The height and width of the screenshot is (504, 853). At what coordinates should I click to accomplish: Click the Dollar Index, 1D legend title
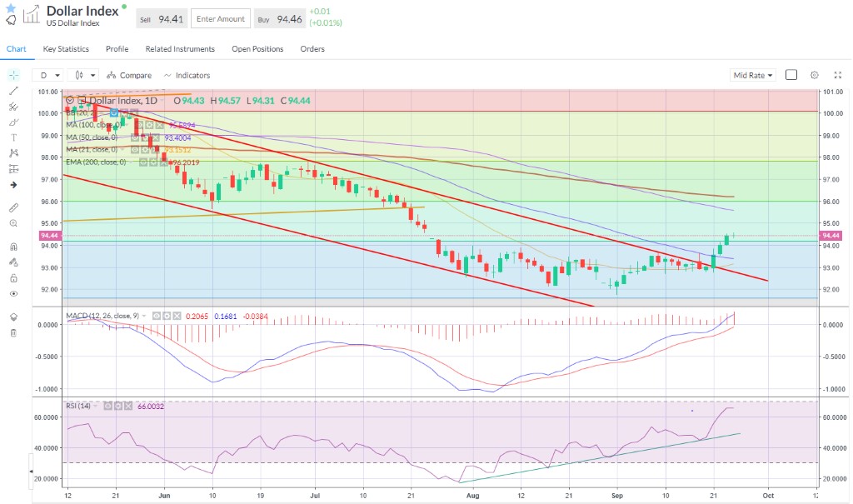[123, 101]
